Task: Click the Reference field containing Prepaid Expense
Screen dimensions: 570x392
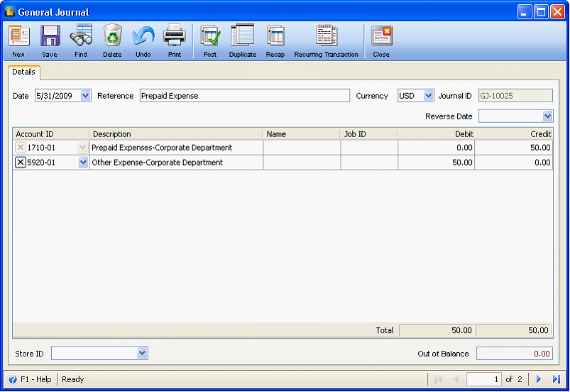Action: tap(245, 96)
